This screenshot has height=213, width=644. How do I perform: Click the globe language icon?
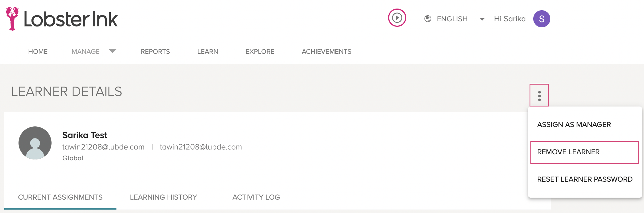tap(428, 19)
